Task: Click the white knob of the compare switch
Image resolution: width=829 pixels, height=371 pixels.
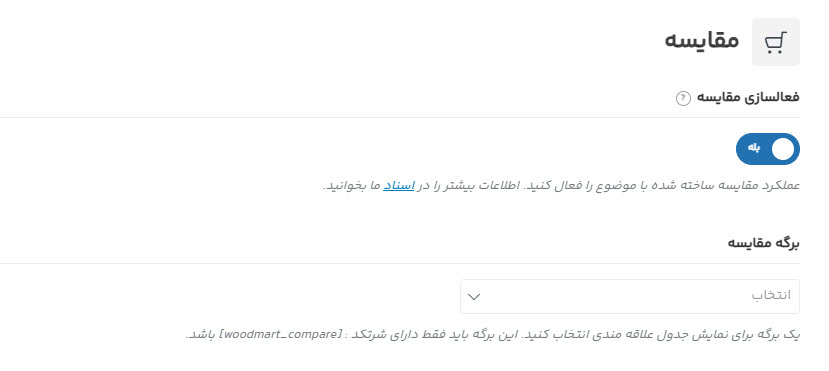Action: click(783, 149)
